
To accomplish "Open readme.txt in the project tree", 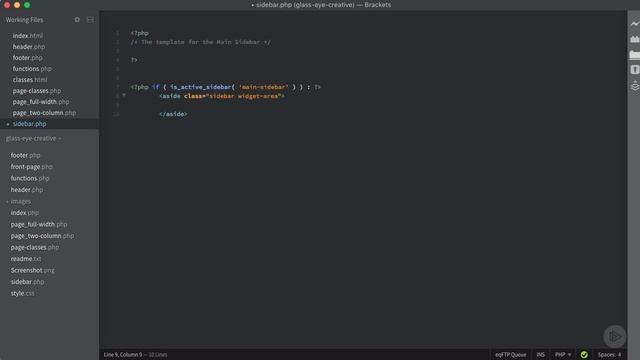I will (26, 259).
